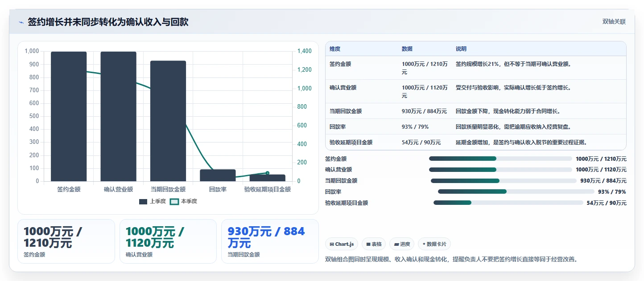Click the 签约金额 table row label
The image size is (644, 281).
point(340,64)
